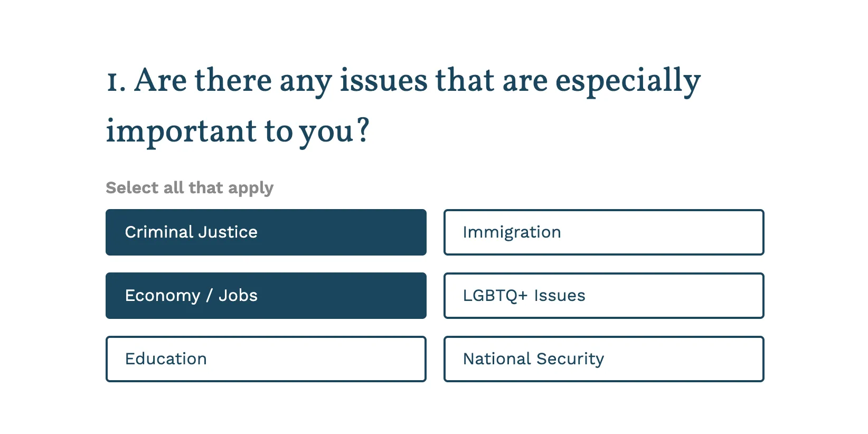The width and height of the screenshot is (868, 434).
Task: Select the National Security option
Action: [603, 359]
